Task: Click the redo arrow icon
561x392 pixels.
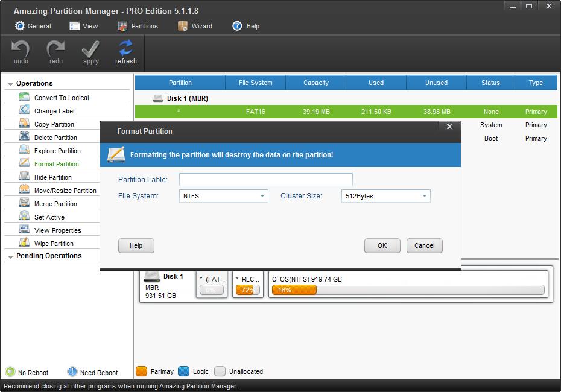Action: 55,49
